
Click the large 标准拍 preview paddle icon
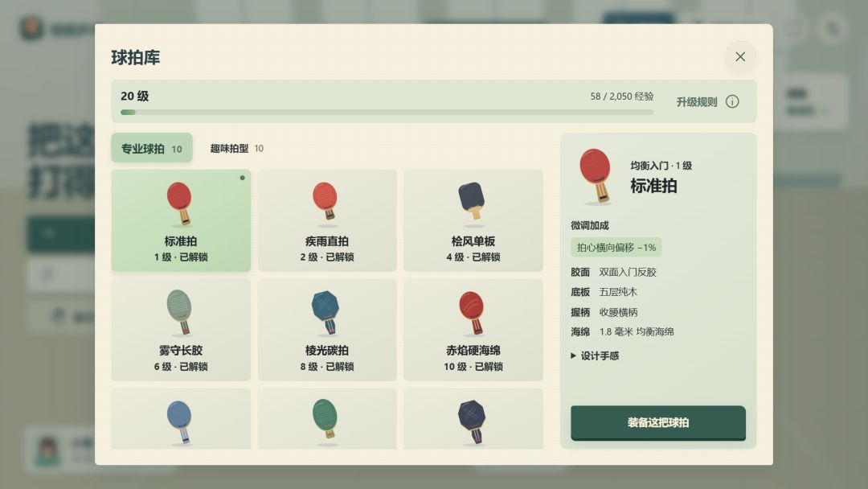pos(596,175)
